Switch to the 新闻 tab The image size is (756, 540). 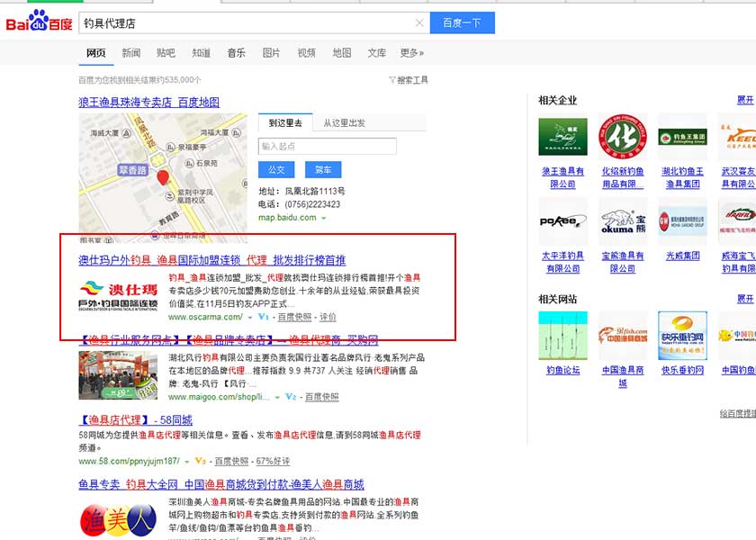131,52
